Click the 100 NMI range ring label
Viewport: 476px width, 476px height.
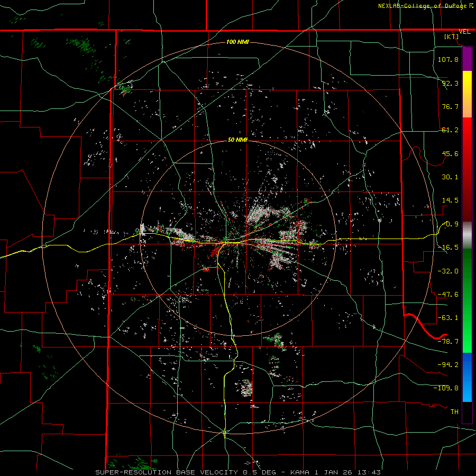(237, 42)
